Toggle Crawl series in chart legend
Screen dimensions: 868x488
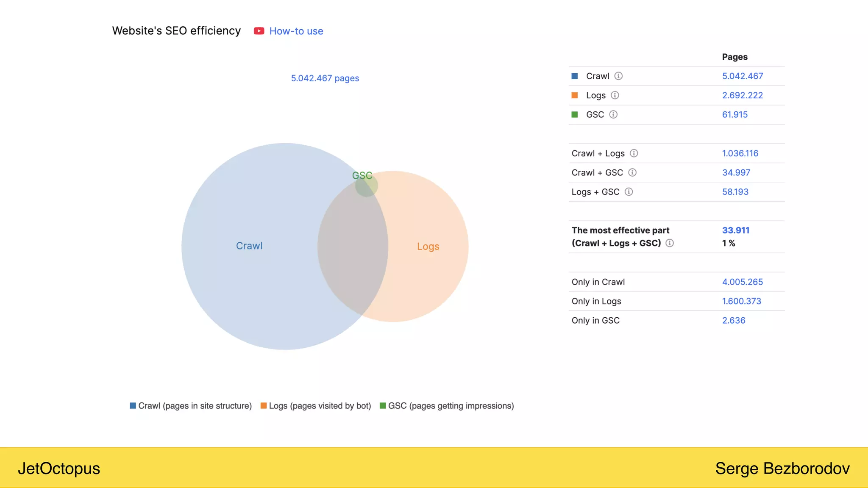click(x=191, y=406)
